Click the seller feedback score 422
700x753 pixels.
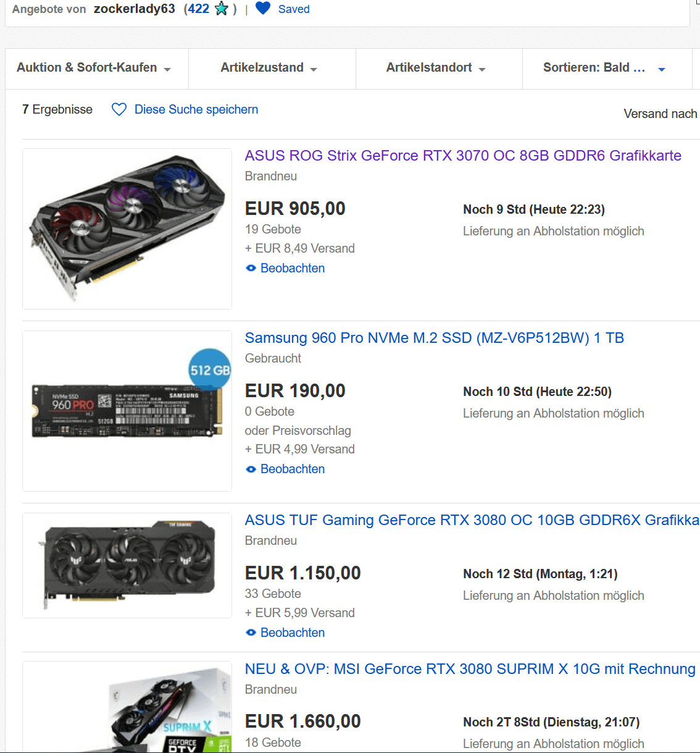199,9
